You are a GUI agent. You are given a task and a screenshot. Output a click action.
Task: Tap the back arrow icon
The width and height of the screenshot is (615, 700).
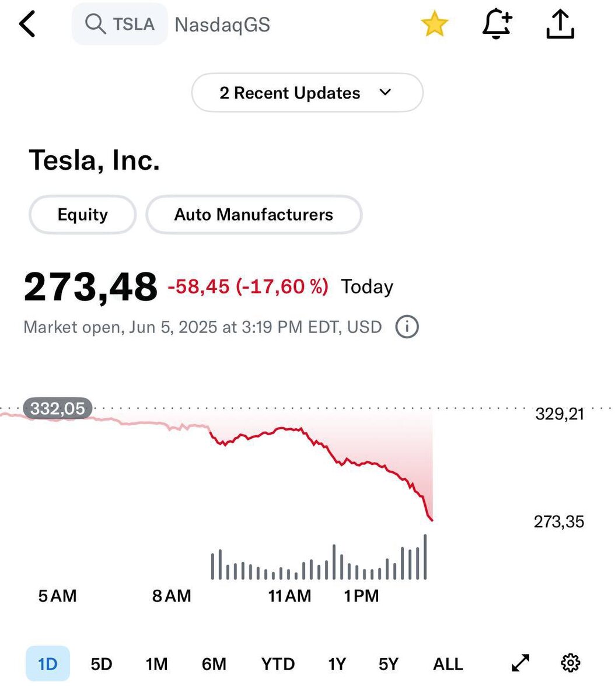pyautogui.click(x=27, y=24)
